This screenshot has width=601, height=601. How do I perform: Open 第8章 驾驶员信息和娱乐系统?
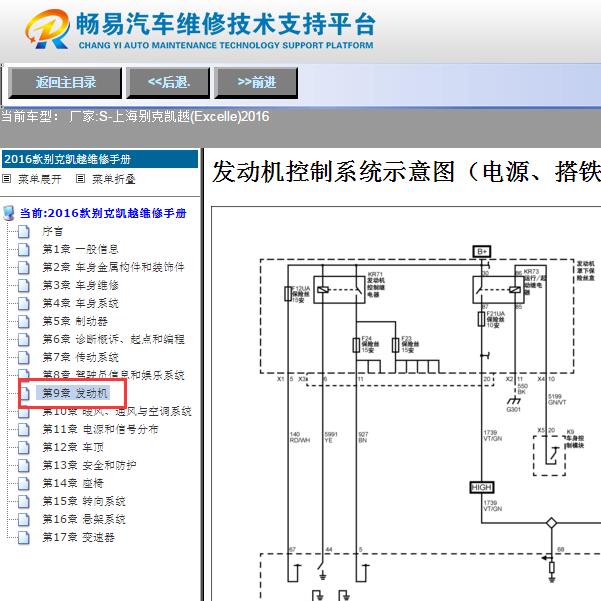tap(113, 374)
